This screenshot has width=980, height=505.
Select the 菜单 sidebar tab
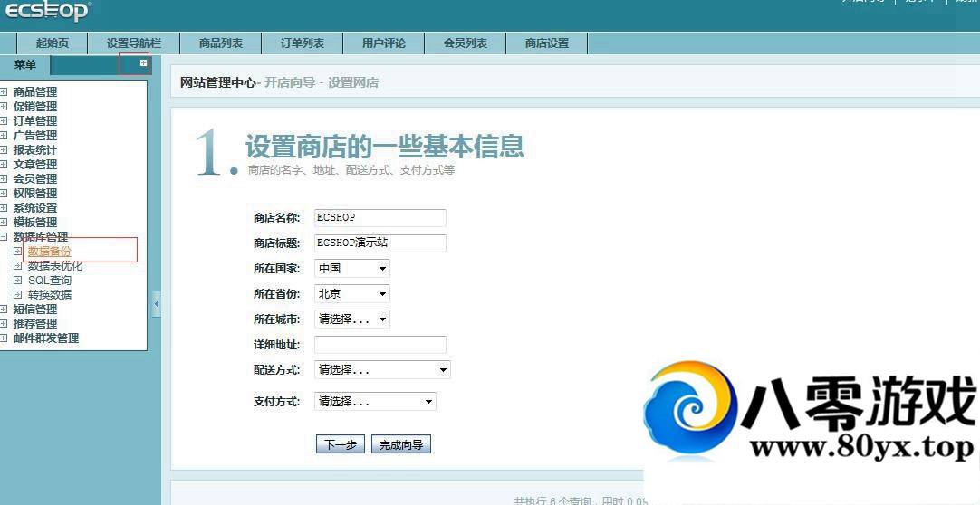pyautogui.click(x=25, y=65)
